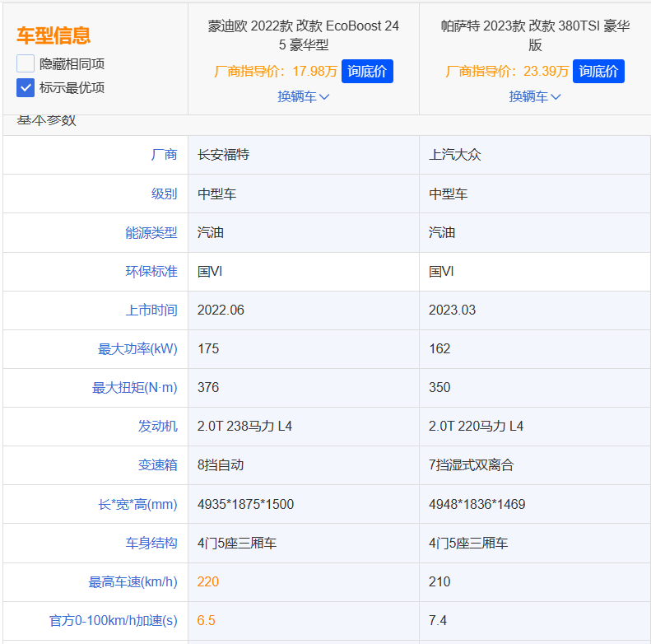Select the 175 max power value
This screenshot has width=651, height=644.
tap(208, 348)
